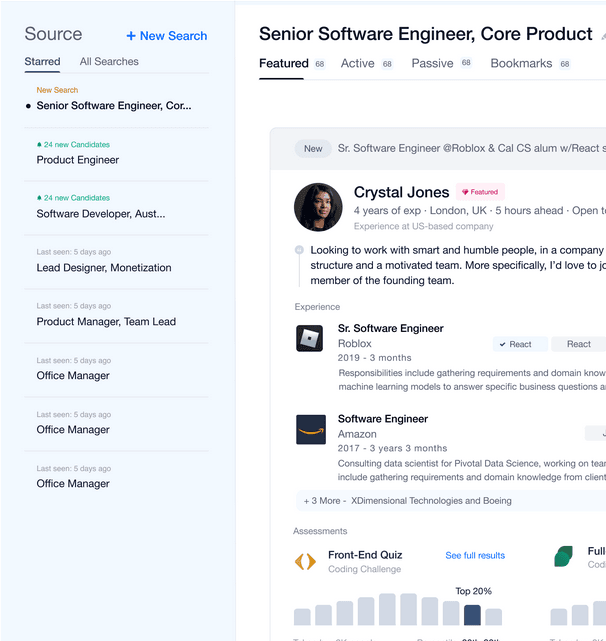This screenshot has height=641, width=606.
Task: Click the + New Search link
Action: point(167,36)
